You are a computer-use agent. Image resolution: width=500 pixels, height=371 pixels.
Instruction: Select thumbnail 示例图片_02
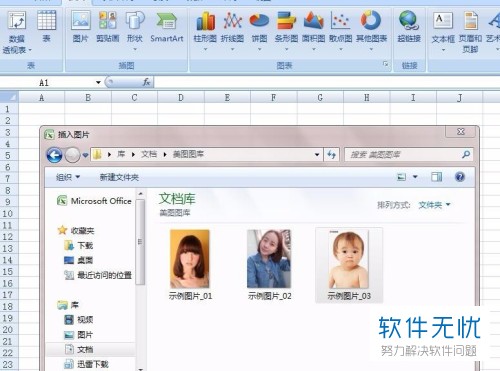coord(269,265)
